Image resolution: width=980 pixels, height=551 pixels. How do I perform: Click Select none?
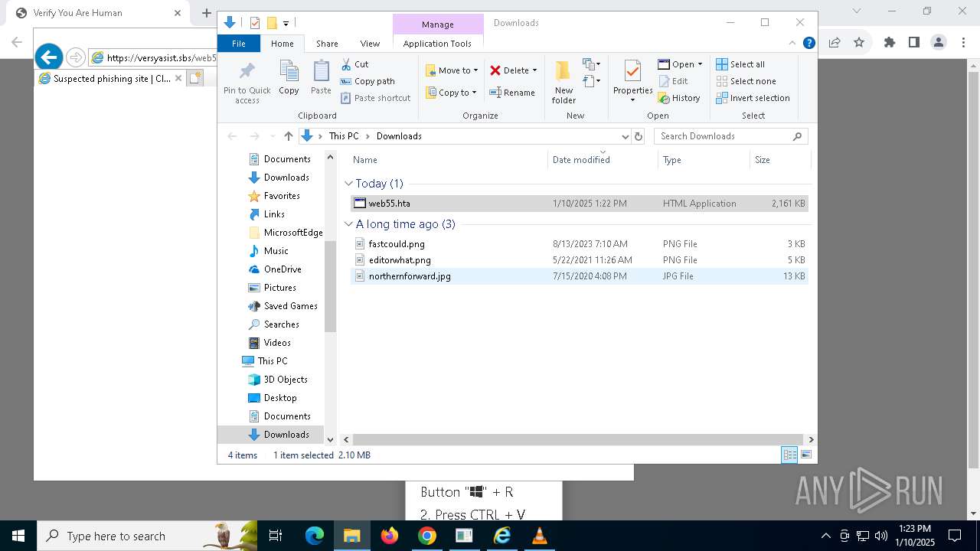click(x=746, y=81)
